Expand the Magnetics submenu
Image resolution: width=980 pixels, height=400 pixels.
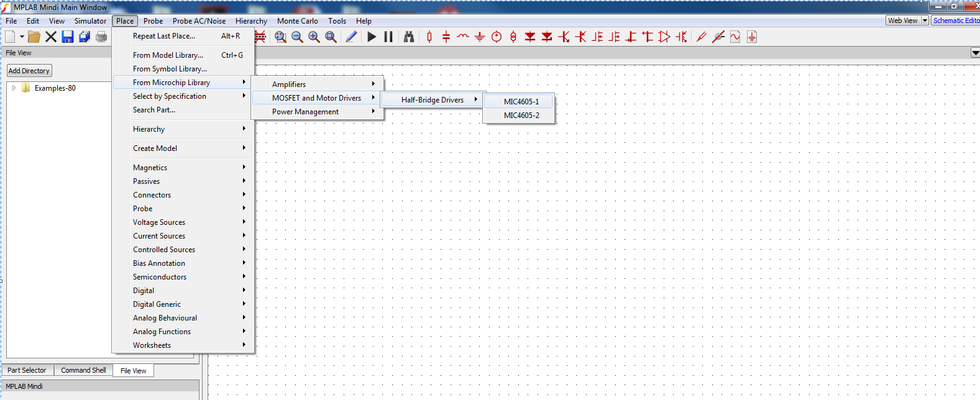pos(183,168)
